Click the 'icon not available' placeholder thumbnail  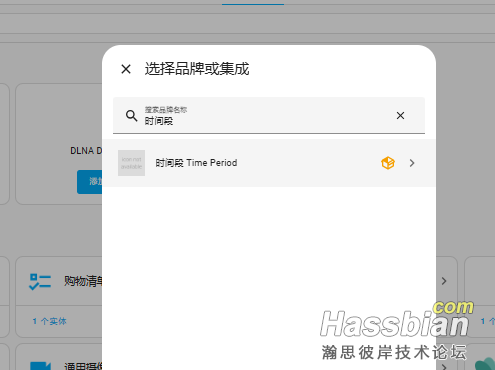click(x=131, y=163)
